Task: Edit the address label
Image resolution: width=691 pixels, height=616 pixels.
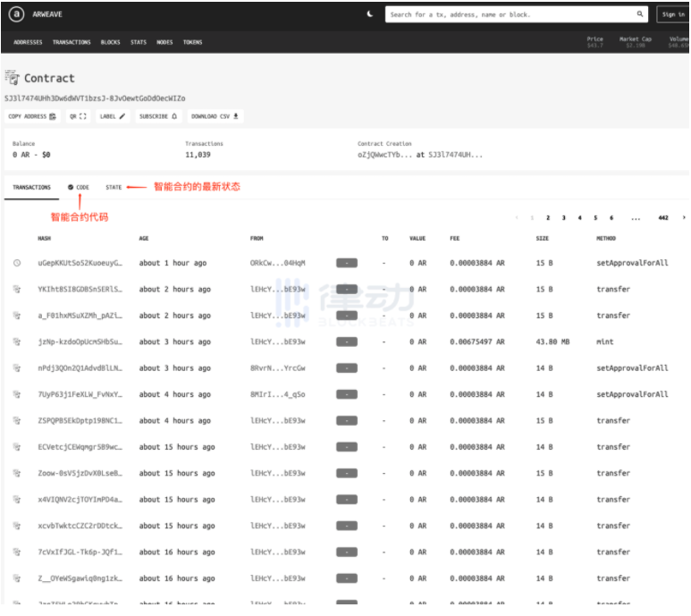Action: 113,116
